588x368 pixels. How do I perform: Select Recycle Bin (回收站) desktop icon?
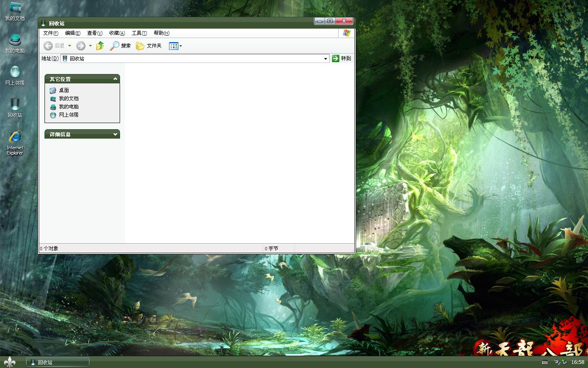coord(15,108)
